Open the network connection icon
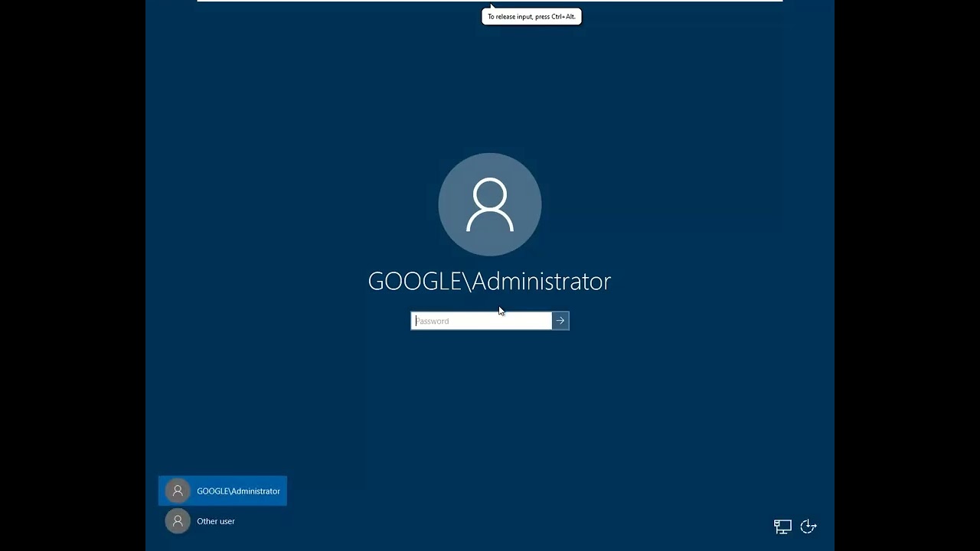980x551 pixels. [782, 527]
